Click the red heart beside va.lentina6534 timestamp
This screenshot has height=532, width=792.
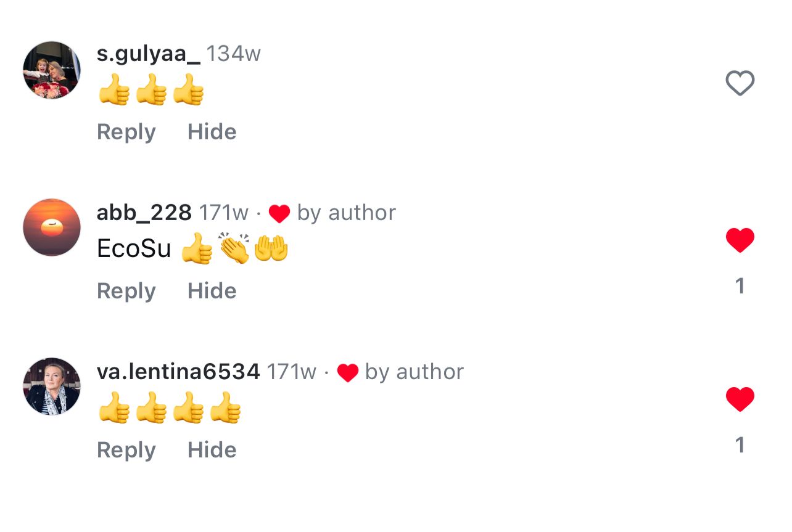(347, 372)
